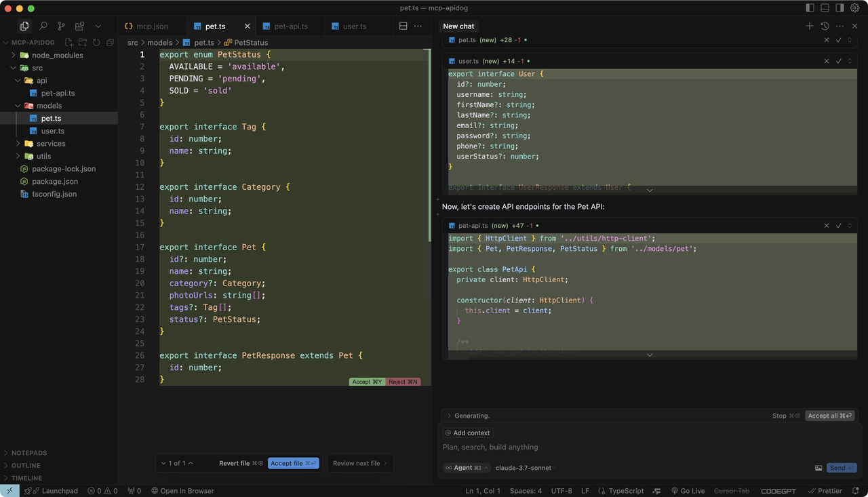Click the New Folder icon in explorer header
Viewport: 868px width, 497px height.
click(83, 43)
